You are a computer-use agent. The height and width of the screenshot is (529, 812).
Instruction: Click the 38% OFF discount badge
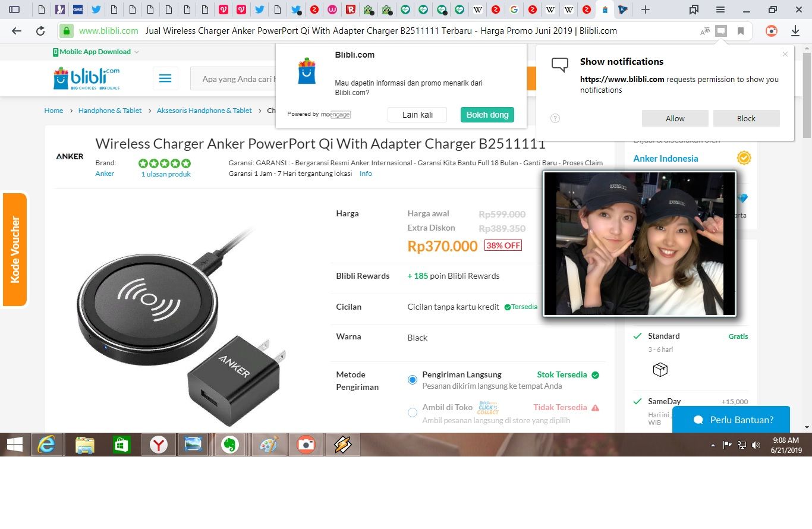(x=503, y=245)
